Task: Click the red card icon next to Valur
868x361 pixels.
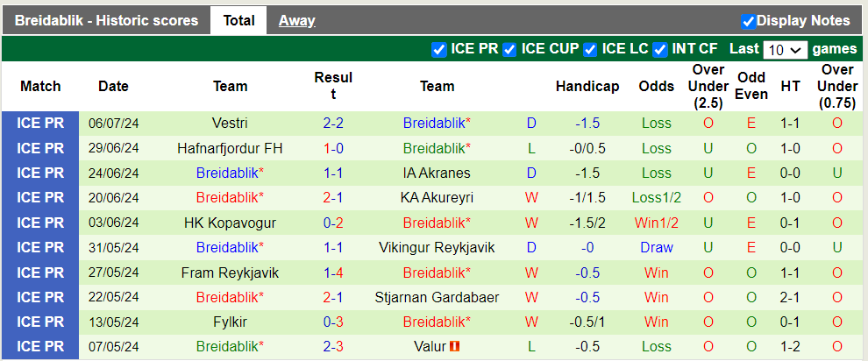Action: (455, 346)
